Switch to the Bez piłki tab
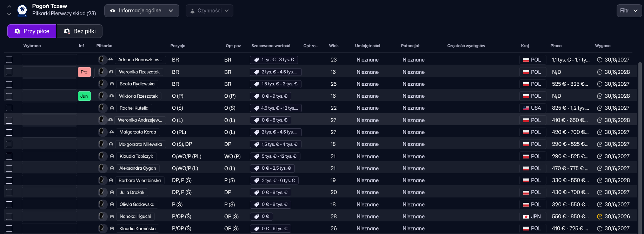 tap(80, 31)
